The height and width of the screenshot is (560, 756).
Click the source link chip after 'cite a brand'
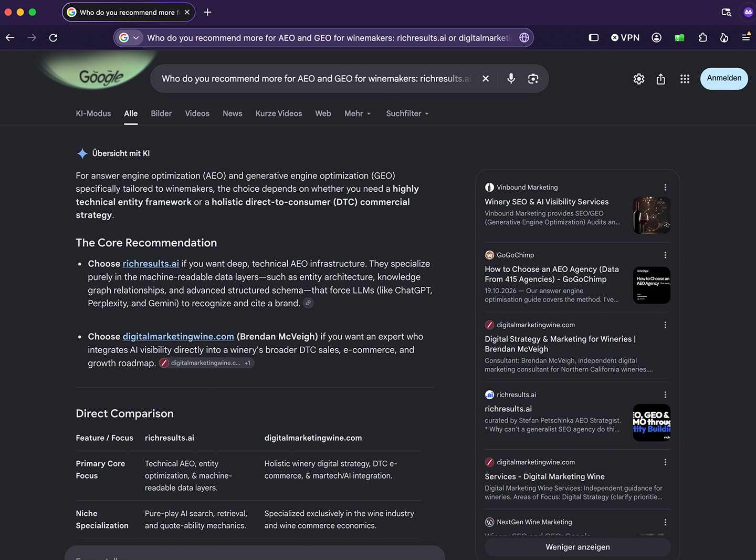(309, 303)
